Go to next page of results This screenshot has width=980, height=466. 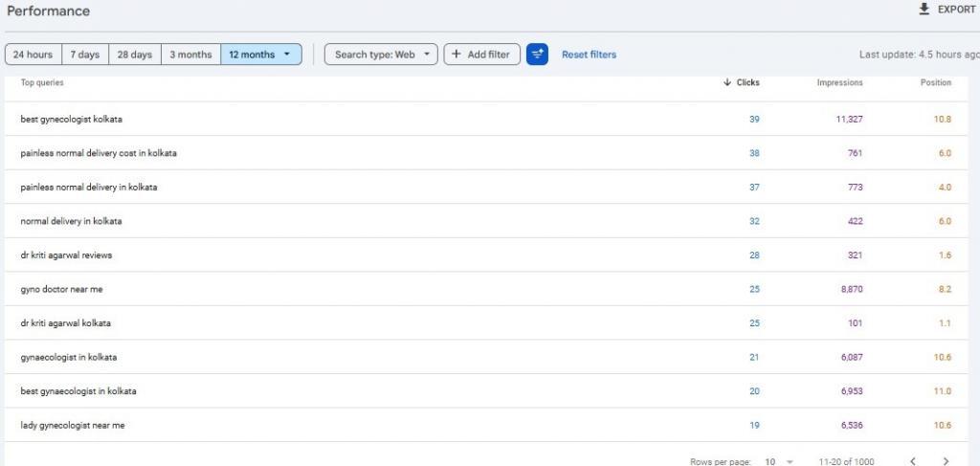click(946, 461)
